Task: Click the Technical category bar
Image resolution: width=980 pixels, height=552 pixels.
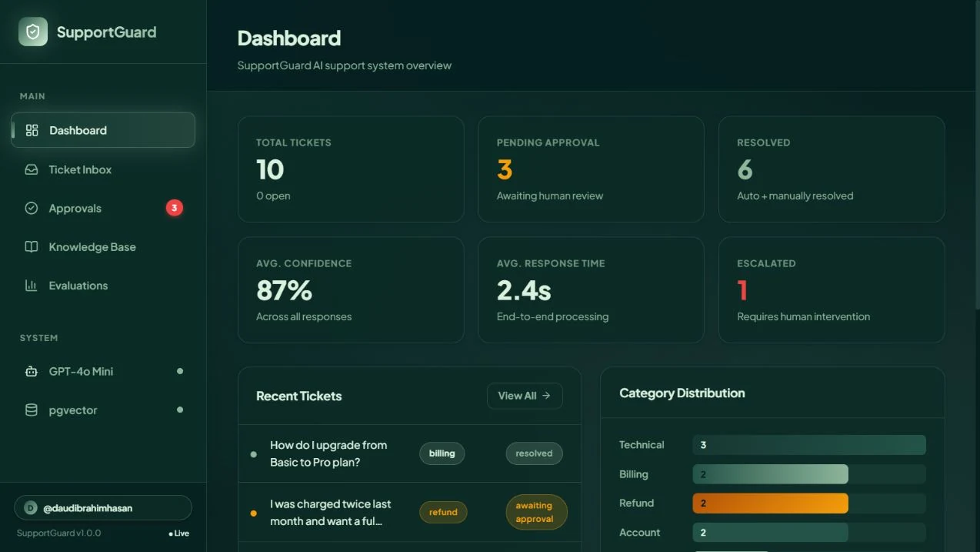Action: pos(809,445)
